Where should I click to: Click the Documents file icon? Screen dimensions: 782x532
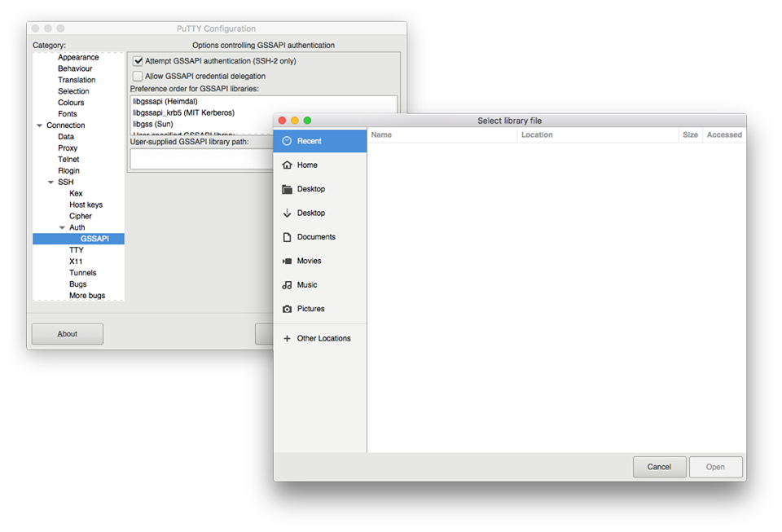click(287, 237)
